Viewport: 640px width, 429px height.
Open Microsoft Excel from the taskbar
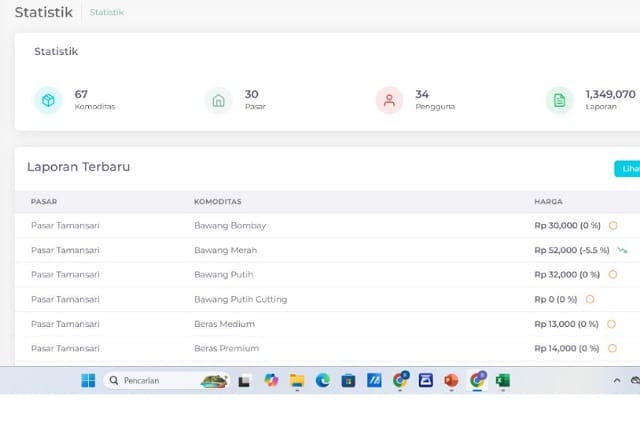pos(503,380)
